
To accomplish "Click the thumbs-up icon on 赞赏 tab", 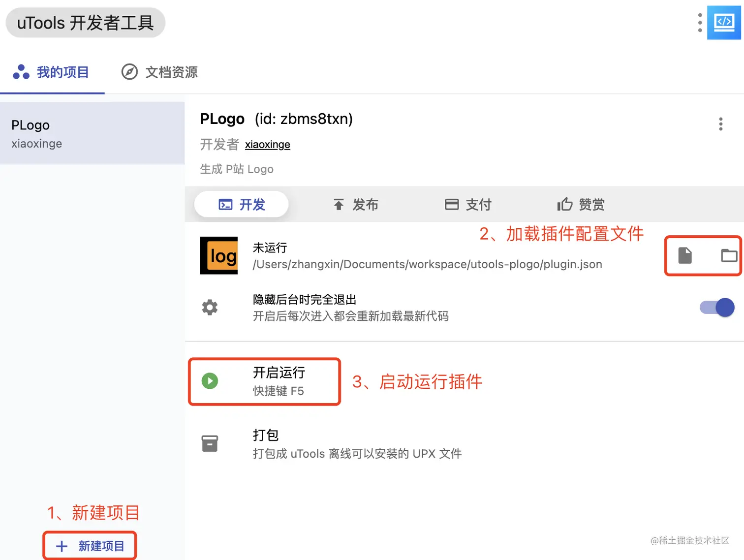I will [565, 204].
